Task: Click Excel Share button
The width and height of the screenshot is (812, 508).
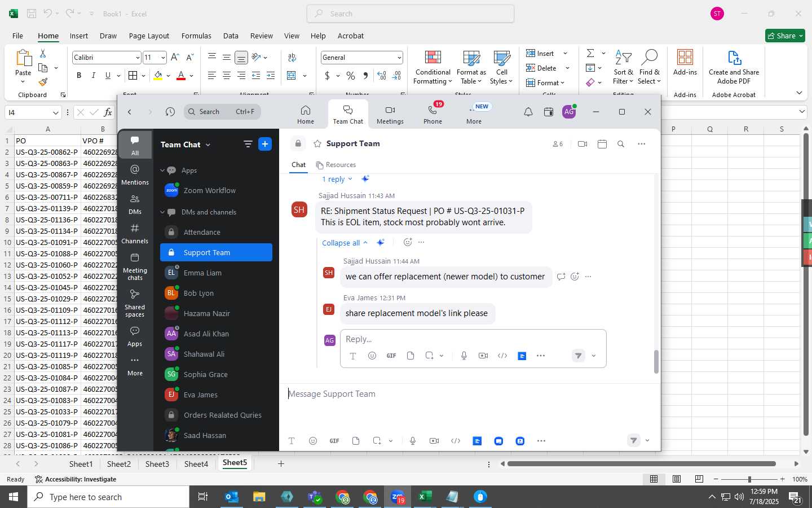Action: (785, 36)
